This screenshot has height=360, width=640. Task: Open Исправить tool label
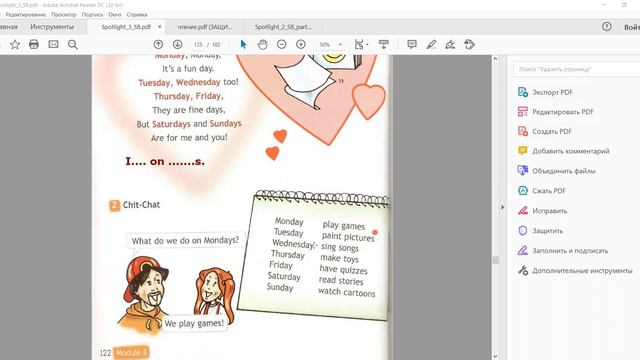tap(549, 211)
